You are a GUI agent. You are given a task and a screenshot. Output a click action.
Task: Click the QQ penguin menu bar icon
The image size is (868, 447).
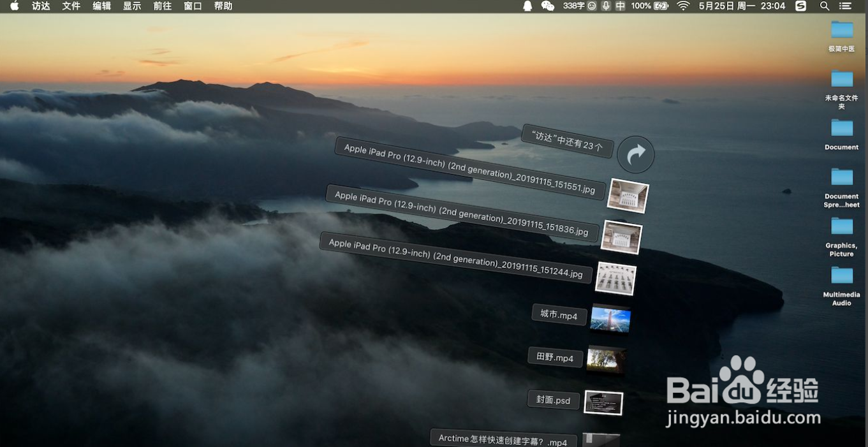[x=527, y=6]
